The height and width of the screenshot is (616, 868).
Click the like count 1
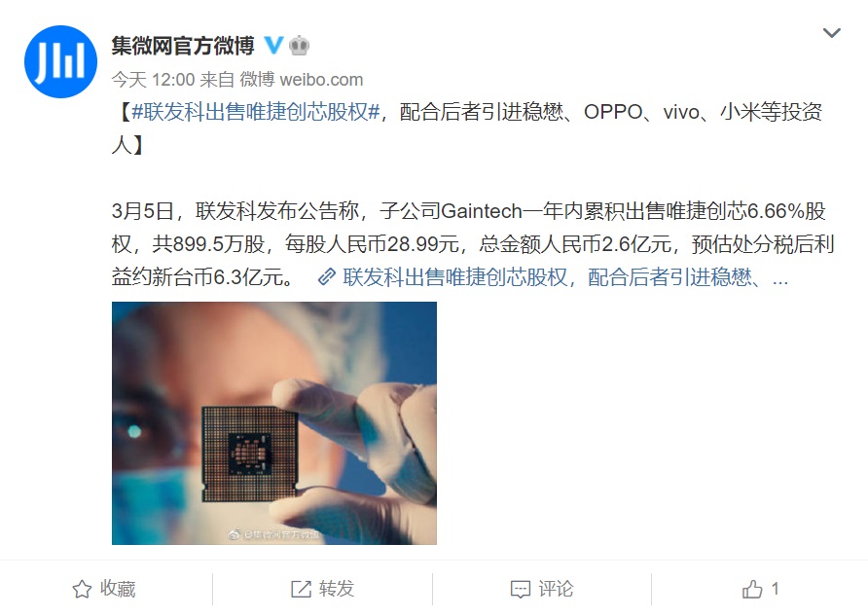[x=775, y=589]
